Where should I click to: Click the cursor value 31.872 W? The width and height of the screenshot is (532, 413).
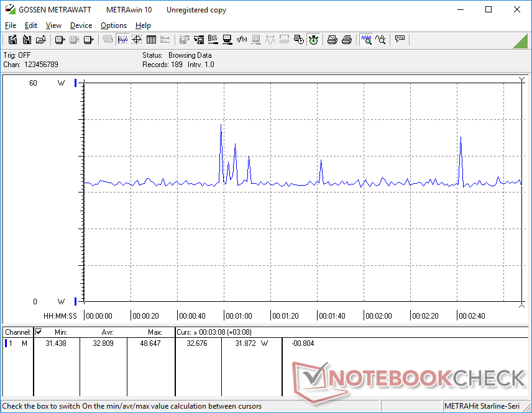click(x=252, y=343)
